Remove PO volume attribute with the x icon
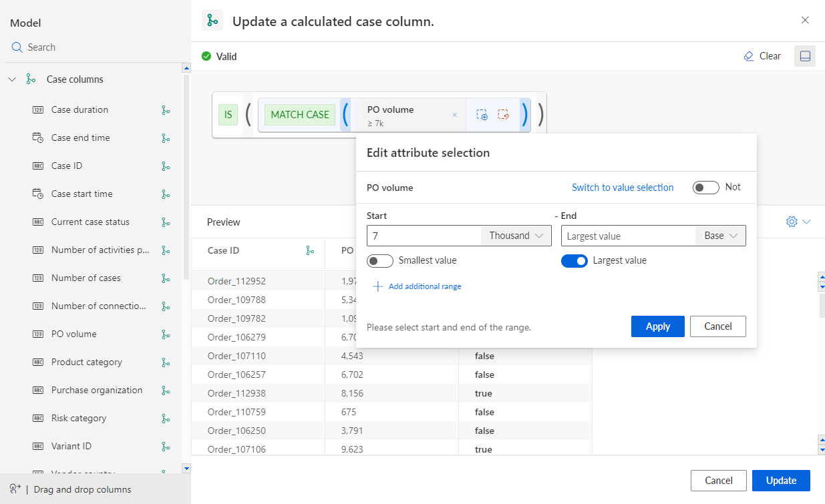825x504 pixels. 455,115
